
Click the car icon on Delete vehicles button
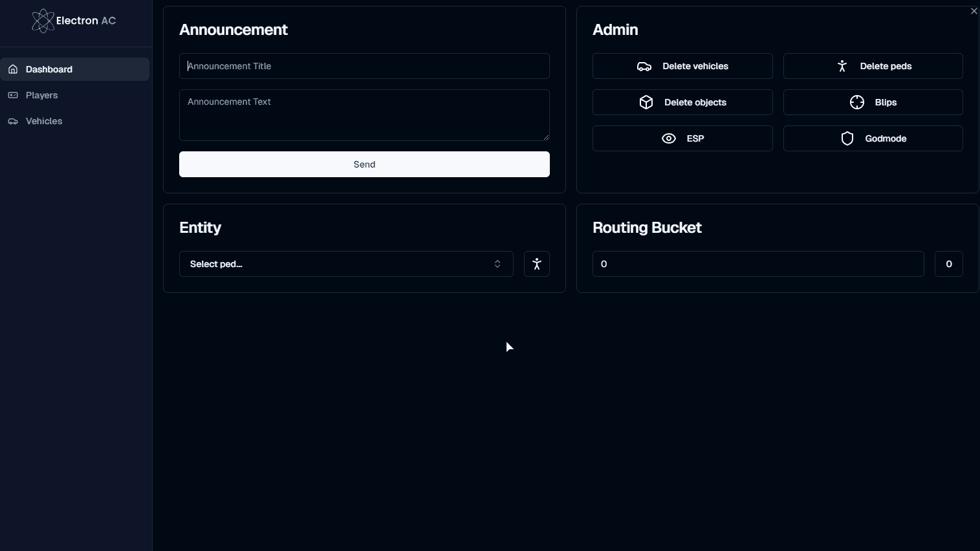644,66
